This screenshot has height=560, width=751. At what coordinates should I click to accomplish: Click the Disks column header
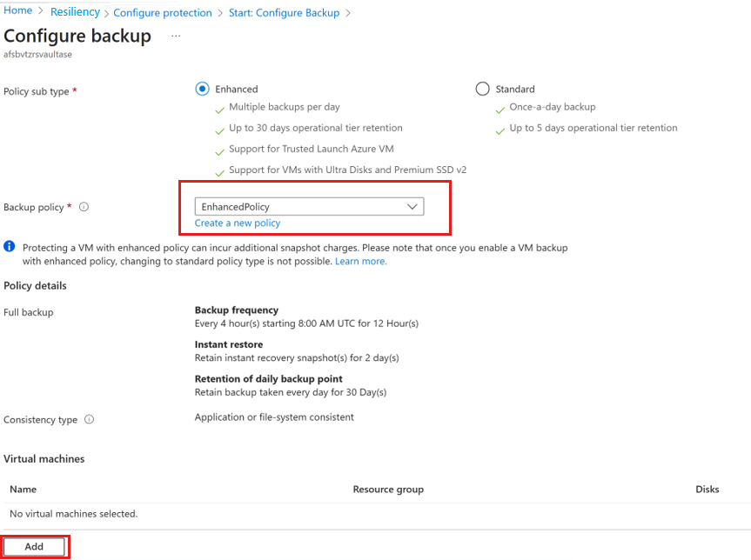707,490
